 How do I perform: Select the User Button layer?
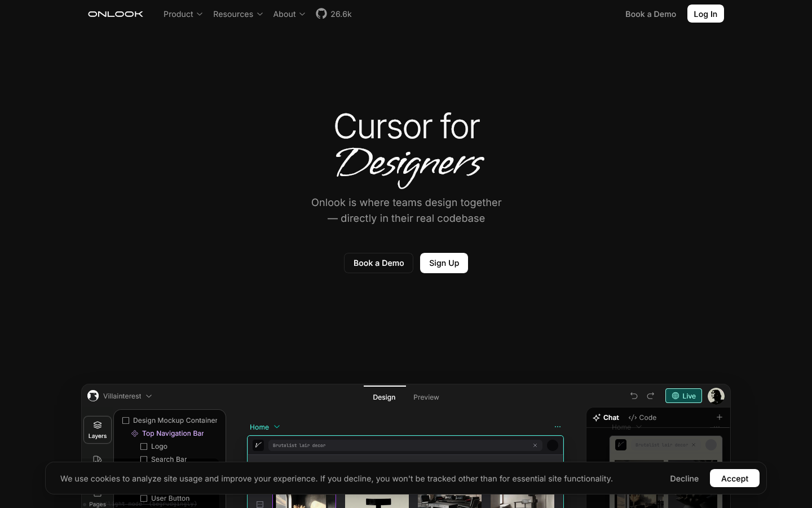click(170, 498)
